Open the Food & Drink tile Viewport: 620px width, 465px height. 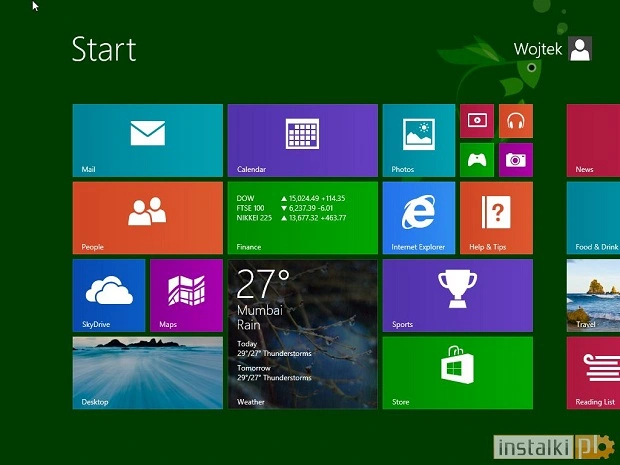tap(593, 218)
